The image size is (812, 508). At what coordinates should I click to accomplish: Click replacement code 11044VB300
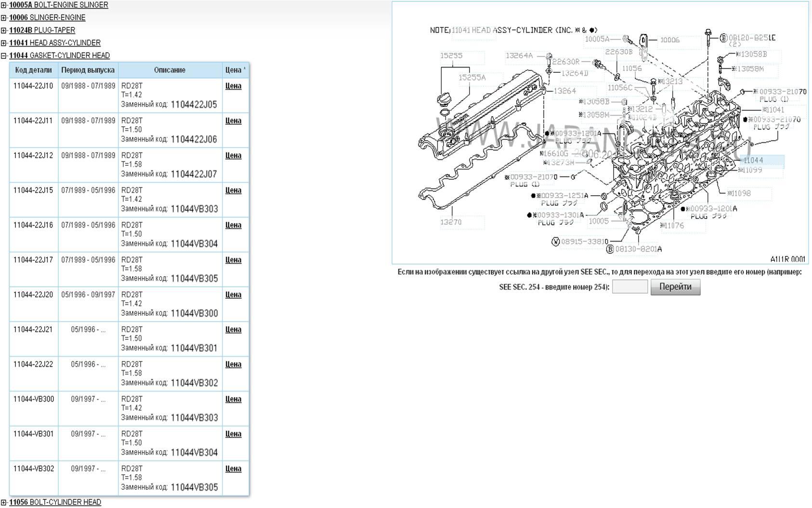[x=195, y=313]
